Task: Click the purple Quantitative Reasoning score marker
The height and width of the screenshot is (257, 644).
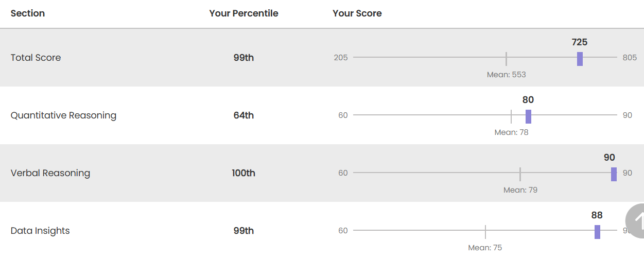Action: (x=528, y=116)
